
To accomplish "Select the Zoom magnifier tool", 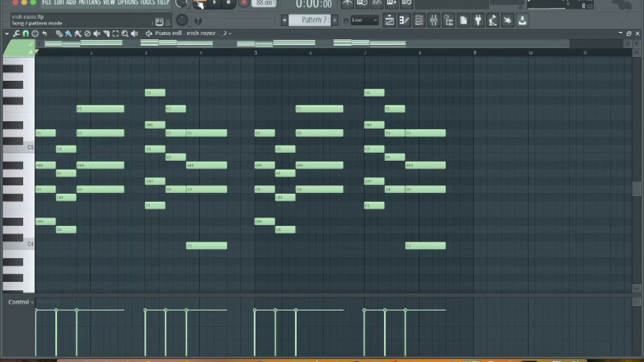I will (x=125, y=34).
